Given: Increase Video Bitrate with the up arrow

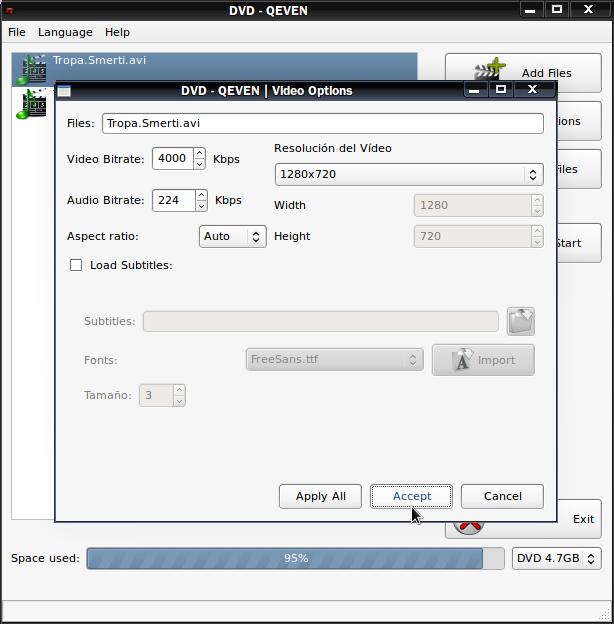Looking at the screenshot, I should click(199, 153).
